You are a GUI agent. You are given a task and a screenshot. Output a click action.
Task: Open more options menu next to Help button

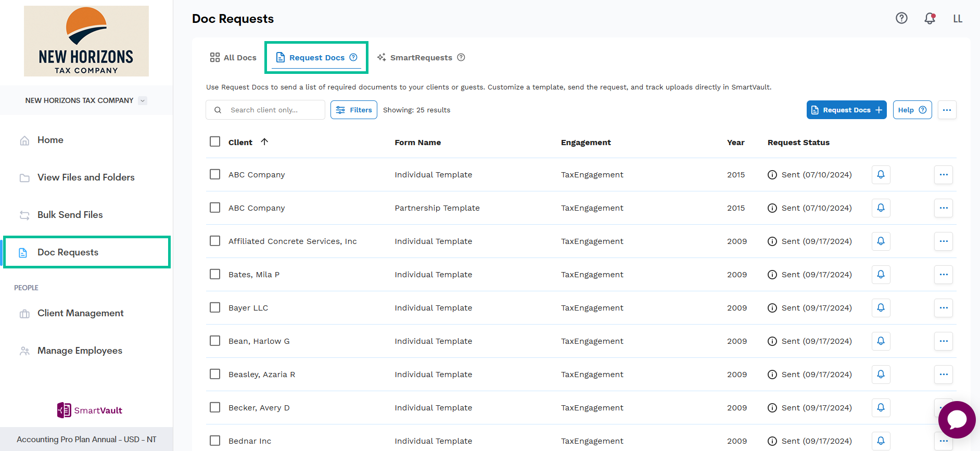pos(947,110)
